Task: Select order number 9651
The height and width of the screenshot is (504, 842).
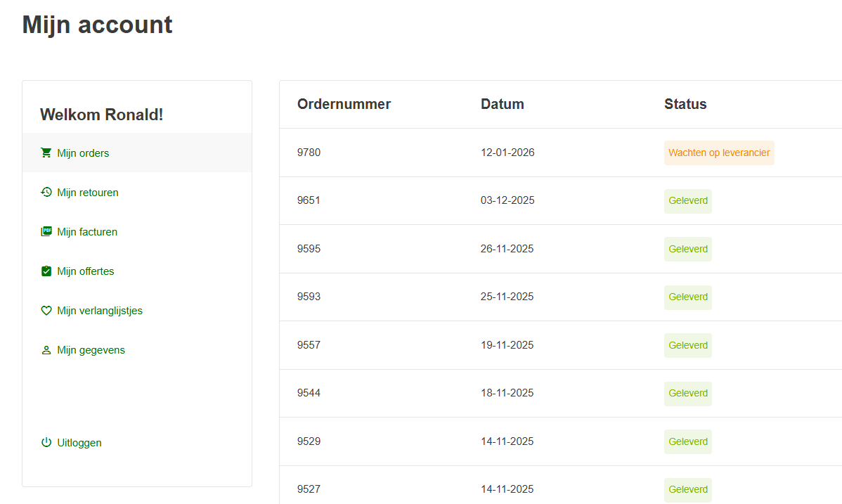Action: (309, 200)
